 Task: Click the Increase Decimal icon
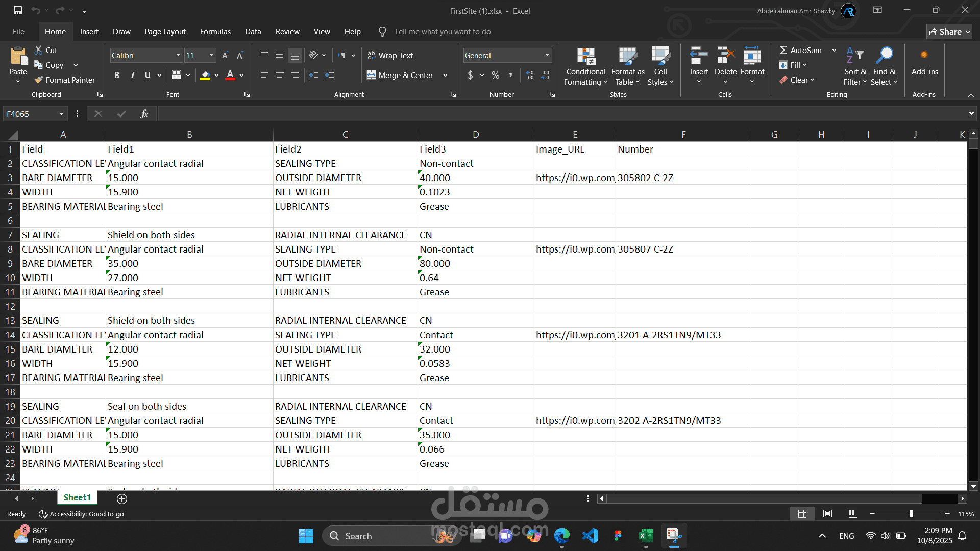(530, 75)
